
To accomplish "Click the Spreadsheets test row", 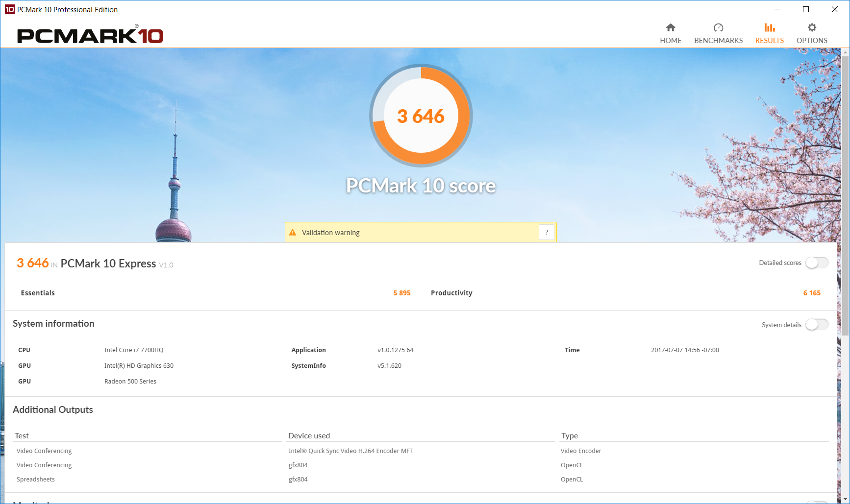I will click(x=36, y=480).
